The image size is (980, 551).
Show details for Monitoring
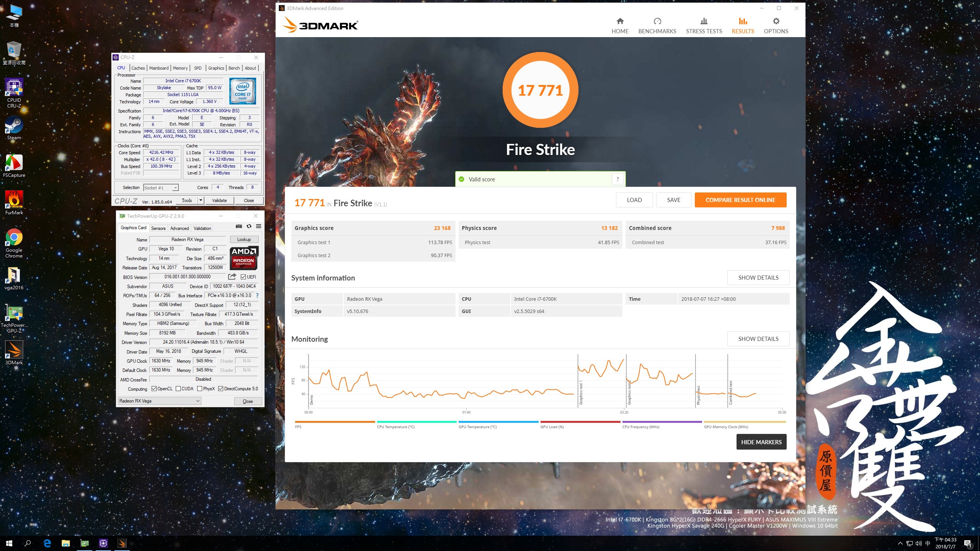(758, 339)
